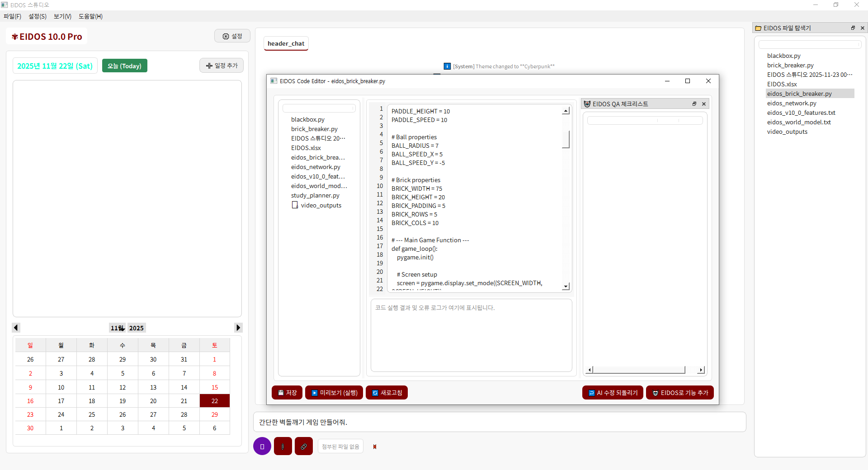This screenshot has width=868, height=470.
Task: Click the paperclip attachment icon
Action: point(283,446)
